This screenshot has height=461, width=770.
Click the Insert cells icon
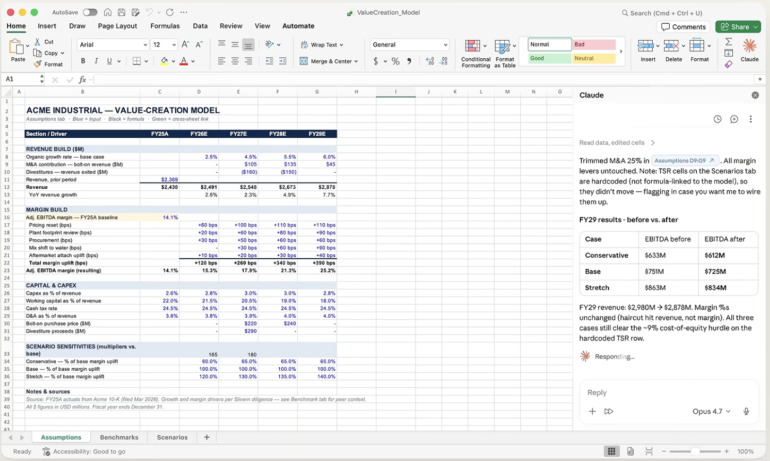pos(645,46)
